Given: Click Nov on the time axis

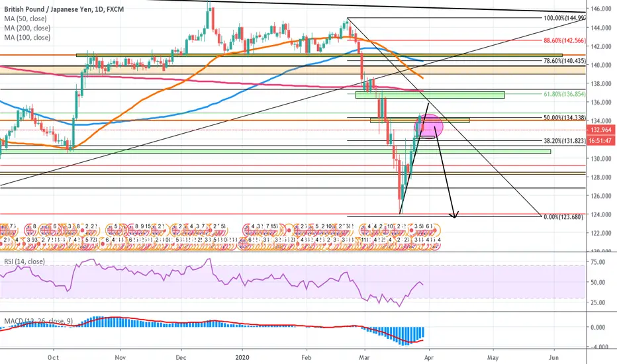Looking at the screenshot, I should [120, 357].
